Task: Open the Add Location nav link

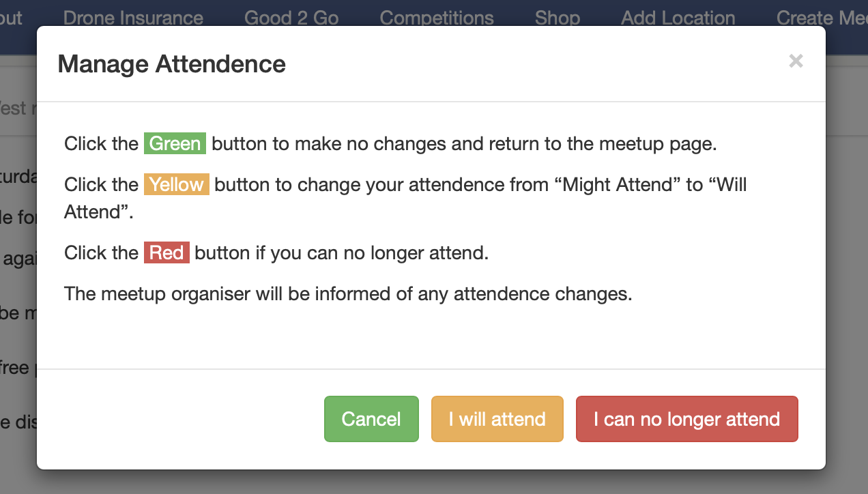Action: coord(678,18)
